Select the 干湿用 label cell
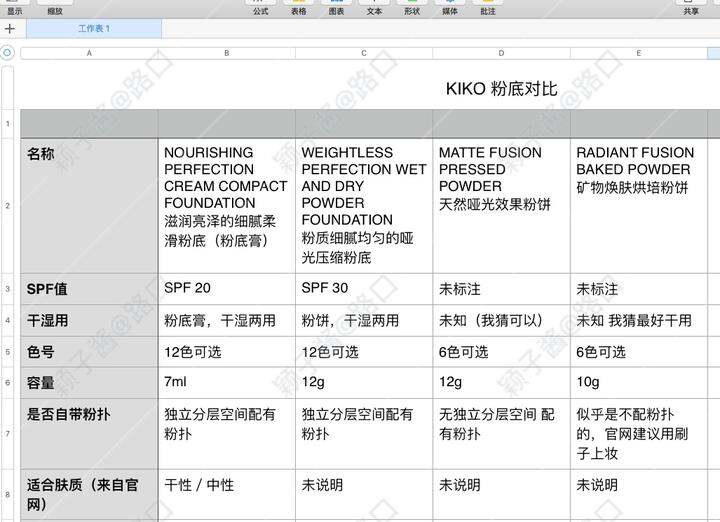The width and height of the screenshot is (720, 522). 90,320
